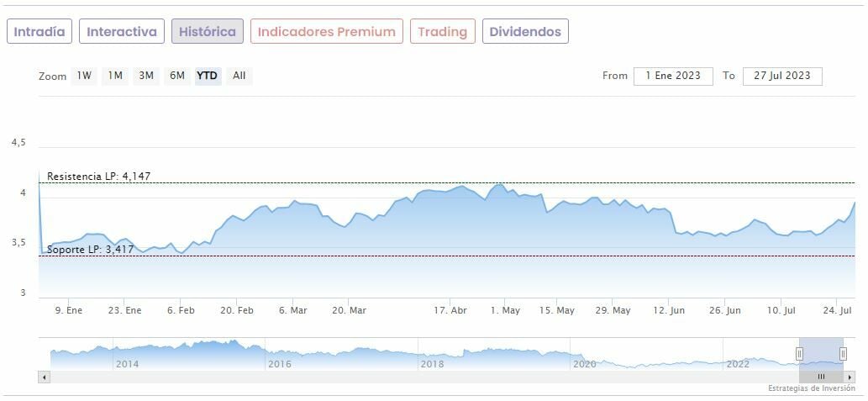Click the From date field
This screenshot has width=868, height=401.
[x=673, y=76]
